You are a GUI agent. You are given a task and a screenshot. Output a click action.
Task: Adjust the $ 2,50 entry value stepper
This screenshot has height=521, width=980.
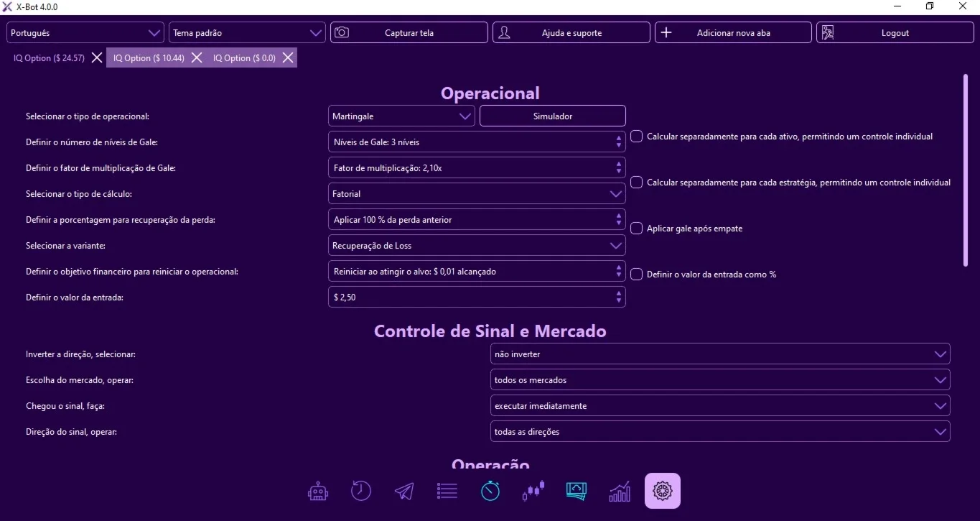[619, 297]
